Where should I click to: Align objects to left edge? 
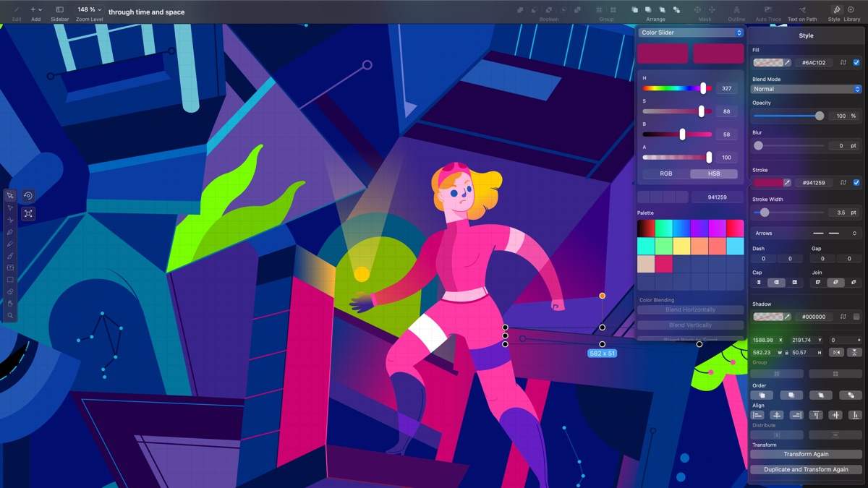[757, 415]
